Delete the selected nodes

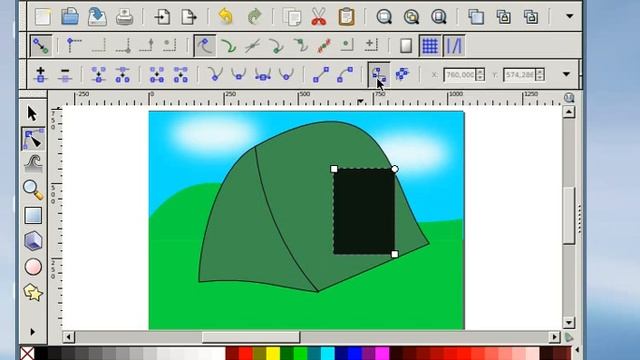(x=64, y=75)
